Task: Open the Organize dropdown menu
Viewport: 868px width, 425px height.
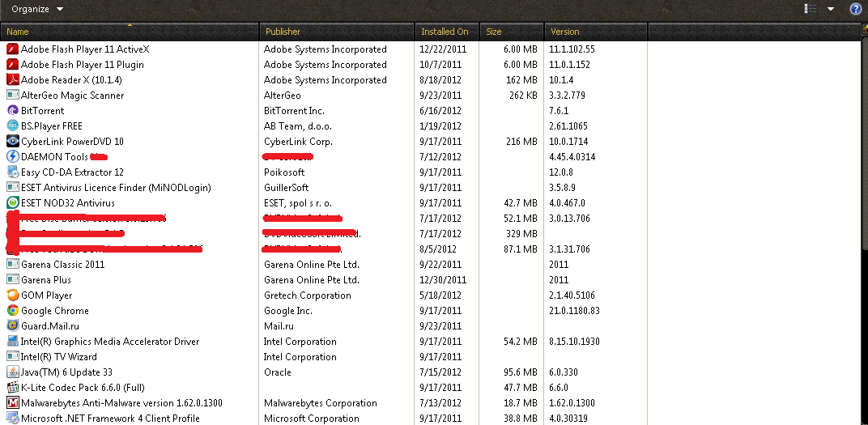Action: pyautogui.click(x=37, y=9)
